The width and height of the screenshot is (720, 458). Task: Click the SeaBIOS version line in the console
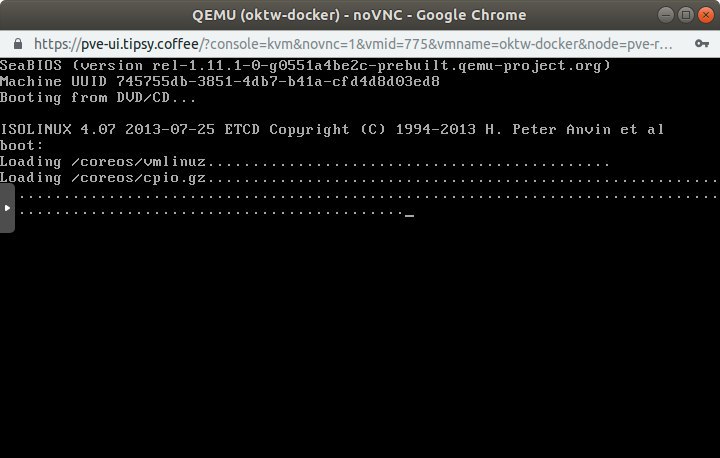pyautogui.click(x=305, y=66)
